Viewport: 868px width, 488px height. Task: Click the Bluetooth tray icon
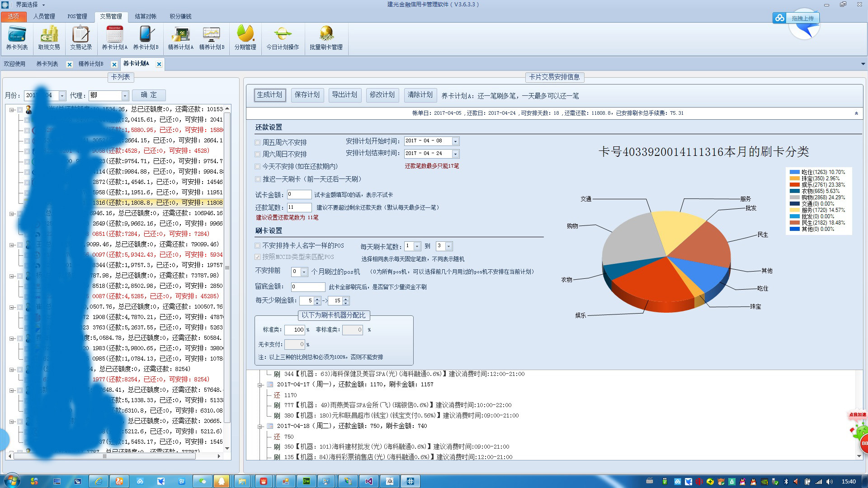[786, 482]
